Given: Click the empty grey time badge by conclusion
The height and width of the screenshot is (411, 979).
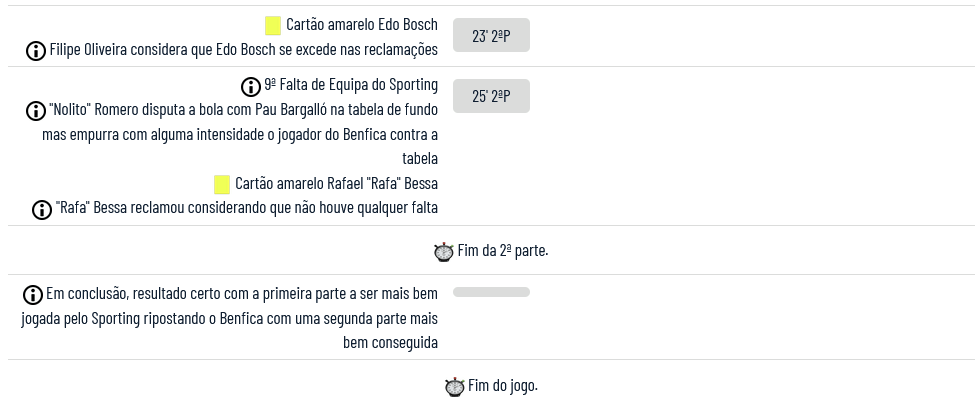Looking at the screenshot, I should point(491,292).
